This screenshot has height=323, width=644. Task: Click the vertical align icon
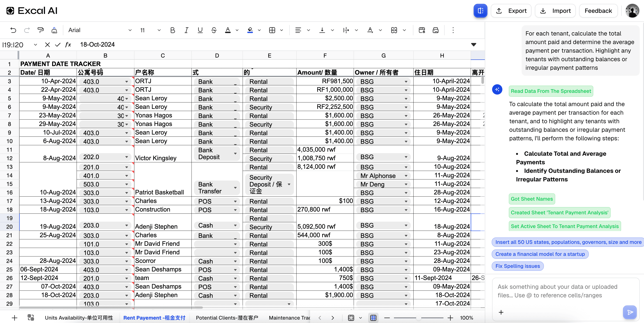tap(322, 30)
